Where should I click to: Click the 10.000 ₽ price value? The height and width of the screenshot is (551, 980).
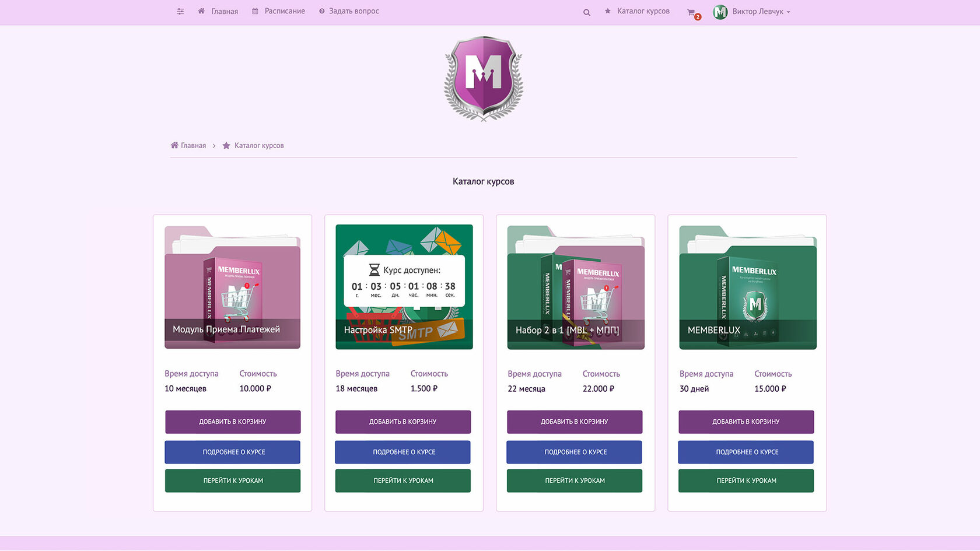[255, 388]
